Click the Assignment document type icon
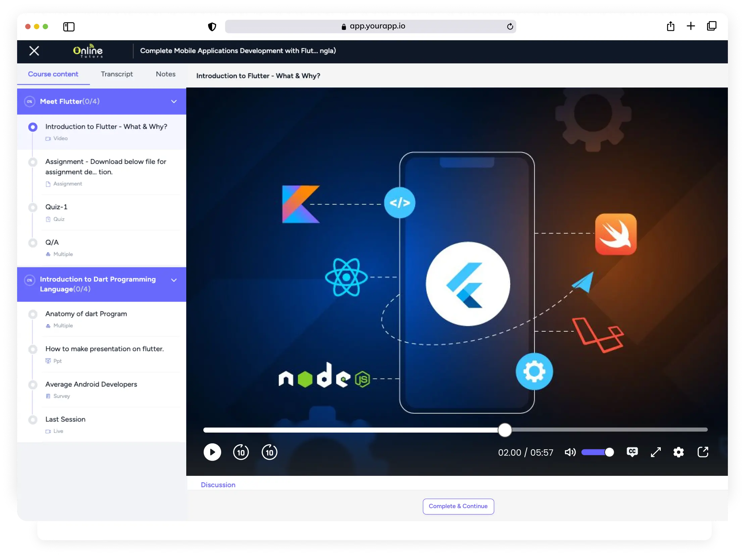745x560 pixels. click(48, 184)
